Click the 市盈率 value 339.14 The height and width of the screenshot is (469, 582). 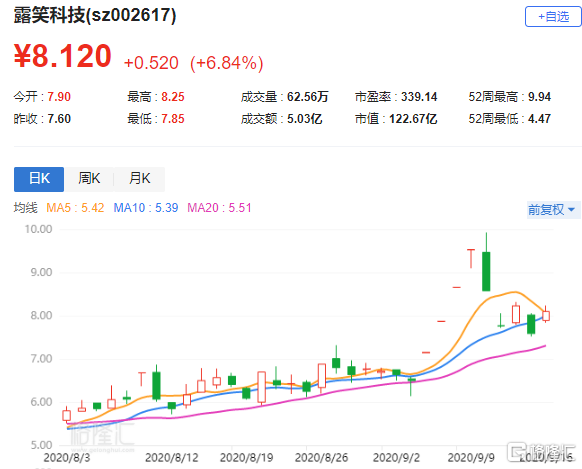[x=419, y=97]
